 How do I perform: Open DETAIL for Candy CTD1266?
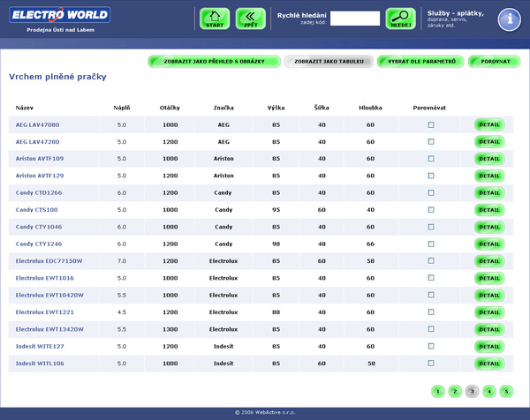pos(489,193)
